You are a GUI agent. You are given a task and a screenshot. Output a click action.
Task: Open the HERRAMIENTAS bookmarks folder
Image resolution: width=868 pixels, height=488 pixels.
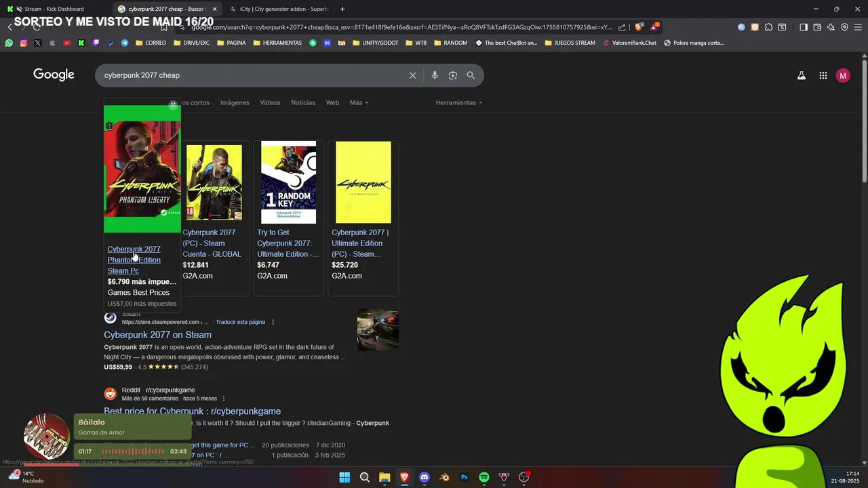(x=277, y=43)
